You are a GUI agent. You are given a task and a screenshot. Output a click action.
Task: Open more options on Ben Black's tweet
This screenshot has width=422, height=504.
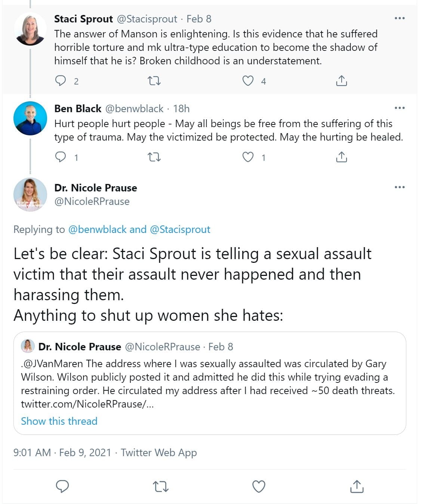coord(400,108)
